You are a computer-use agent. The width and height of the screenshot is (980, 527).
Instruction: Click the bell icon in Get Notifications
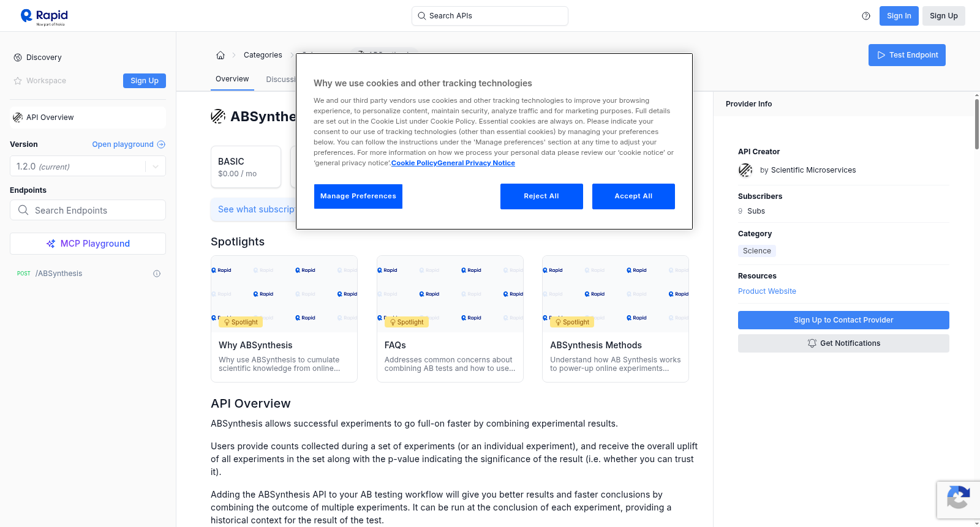click(812, 343)
